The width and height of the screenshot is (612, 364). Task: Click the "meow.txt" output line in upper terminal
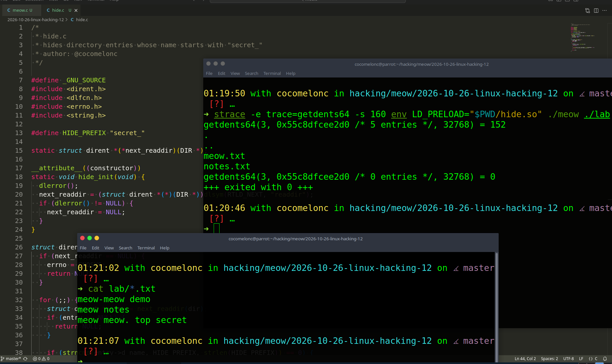(x=224, y=156)
